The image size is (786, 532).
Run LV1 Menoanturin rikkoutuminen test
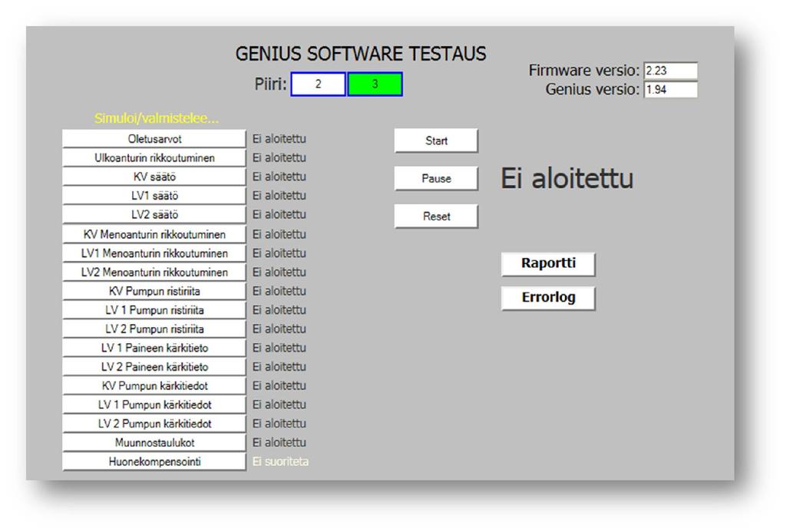click(x=154, y=253)
